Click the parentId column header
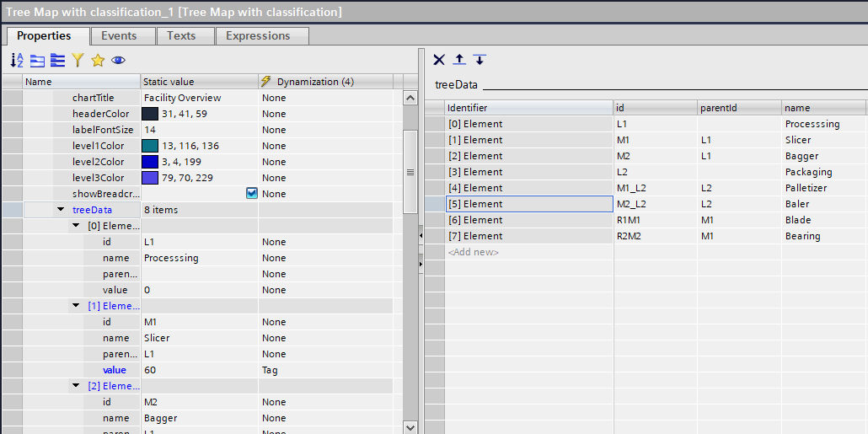 [739, 108]
